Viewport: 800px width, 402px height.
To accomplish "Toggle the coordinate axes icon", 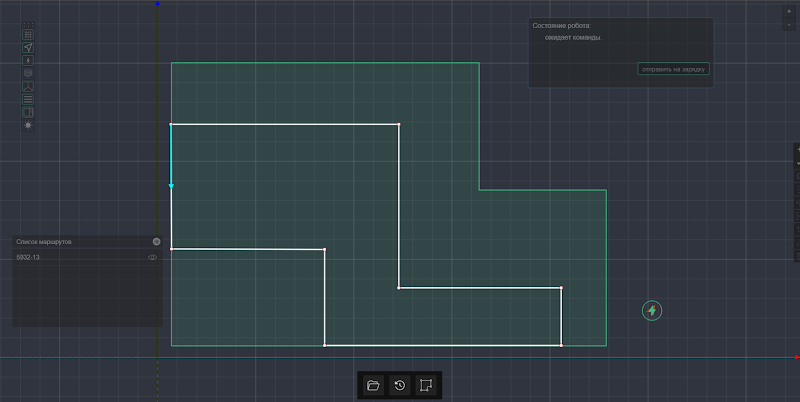I will (x=28, y=86).
